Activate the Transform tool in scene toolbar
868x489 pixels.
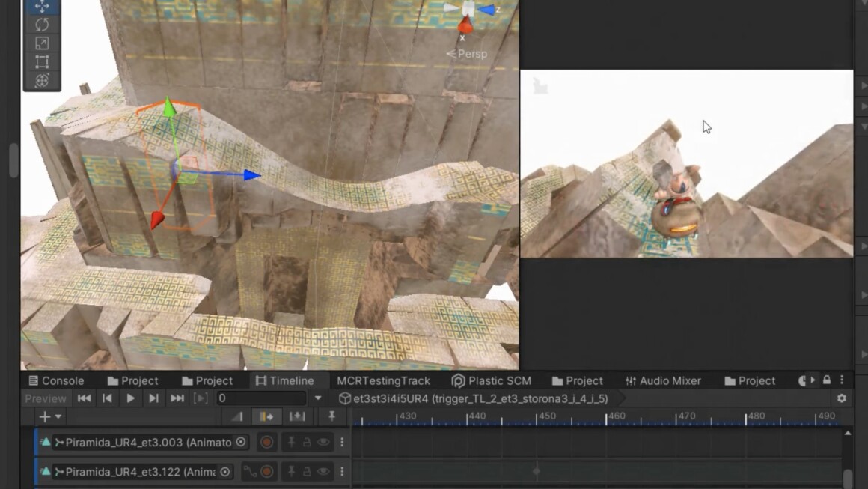42,81
